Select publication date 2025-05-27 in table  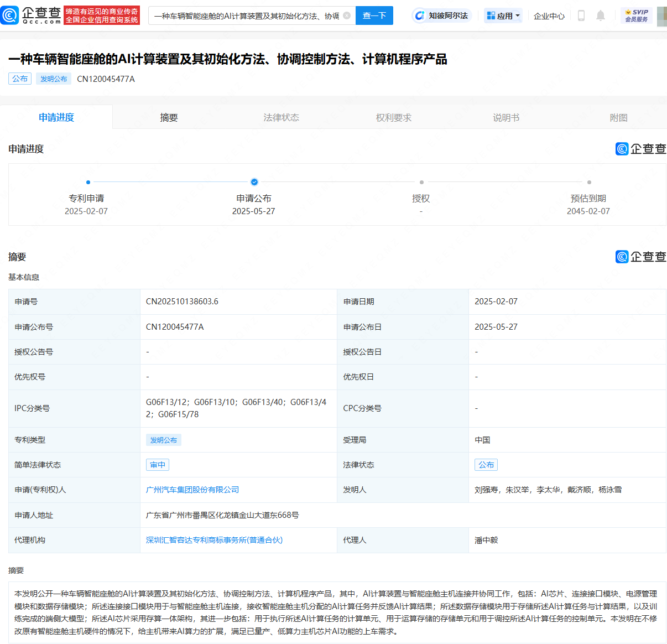click(496, 327)
